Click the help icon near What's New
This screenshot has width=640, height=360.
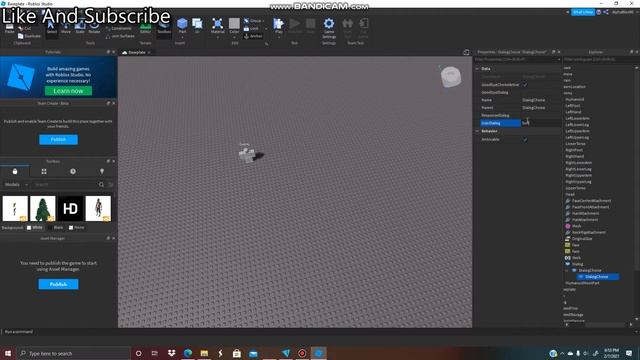coord(599,12)
